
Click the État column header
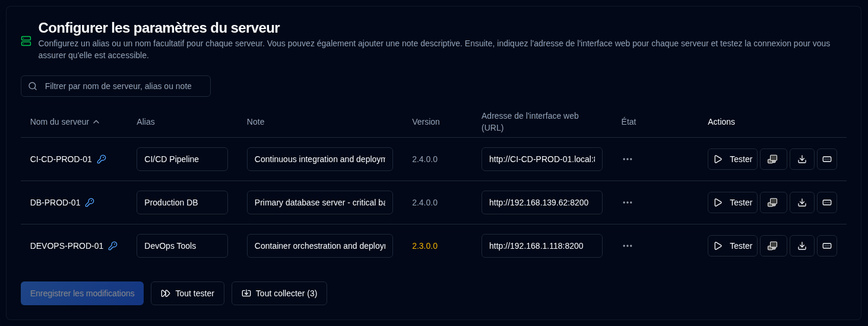pos(629,122)
